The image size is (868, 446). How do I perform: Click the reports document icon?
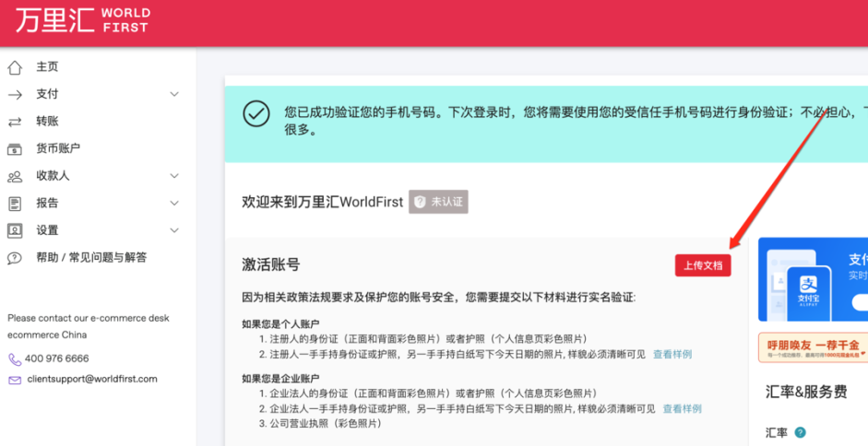(15, 203)
